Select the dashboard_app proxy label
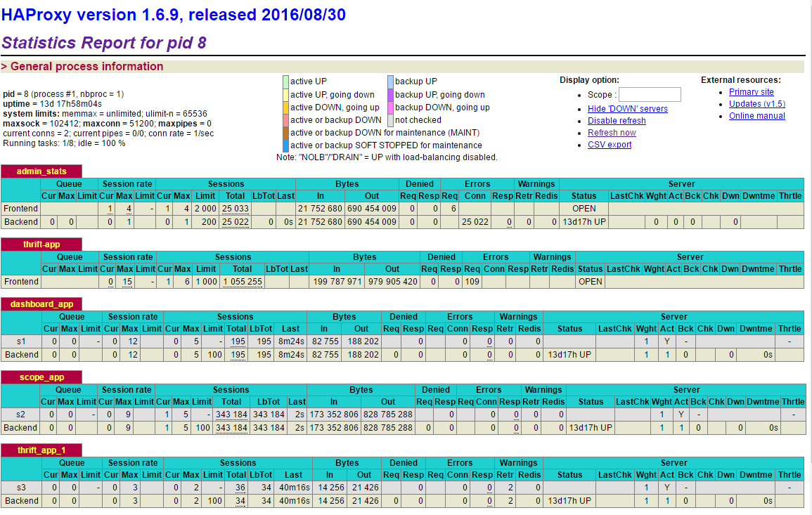812x515 pixels. [x=41, y=304]
